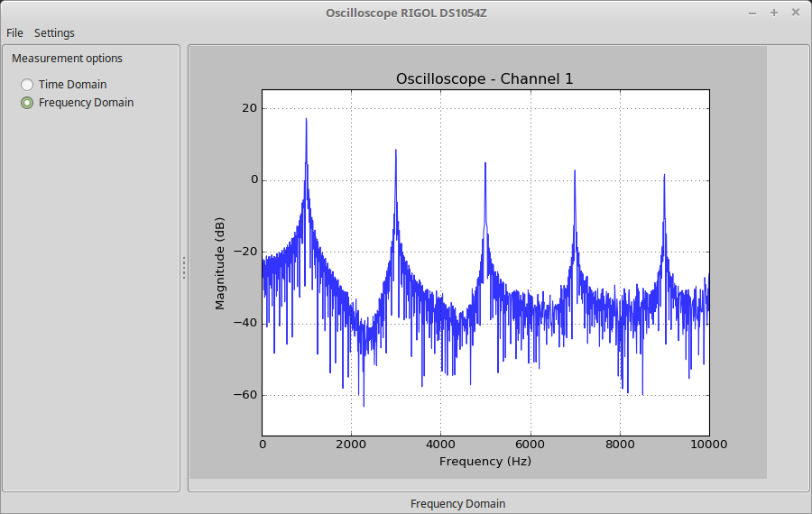Screen dimensions: 812x514
Task: Open the File menu
Action: click(14, 33)
